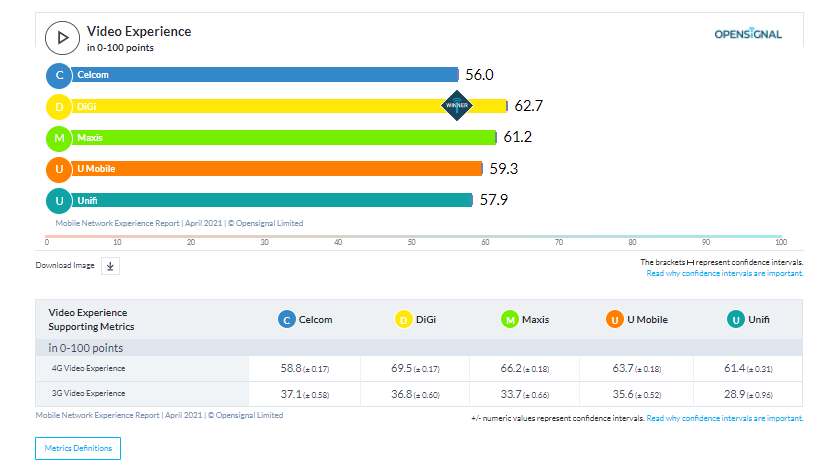
Task: Click the Celcom icon in table header
Action: coord(287,320)
